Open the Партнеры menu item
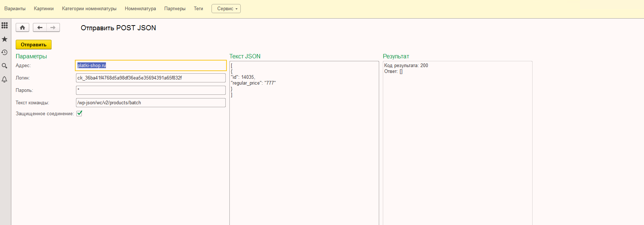 (175, 9)
